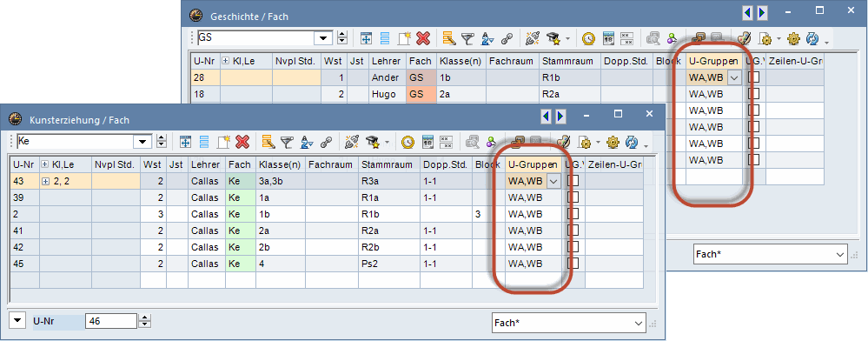Screen dimensions: 868x341
Task: Tick the U.G. checkbox for lesson 41
Action: 573,231
